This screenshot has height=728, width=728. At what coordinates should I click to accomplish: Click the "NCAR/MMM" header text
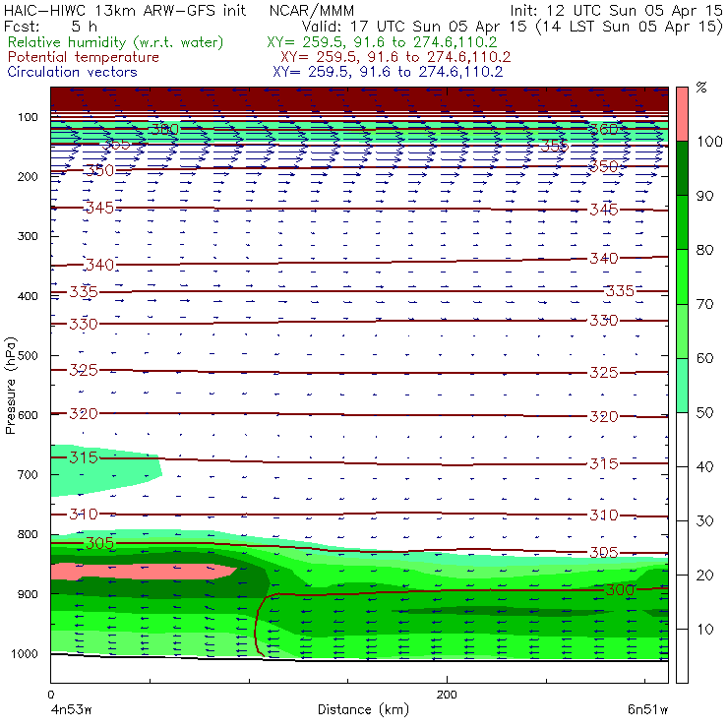click(312, 11)
